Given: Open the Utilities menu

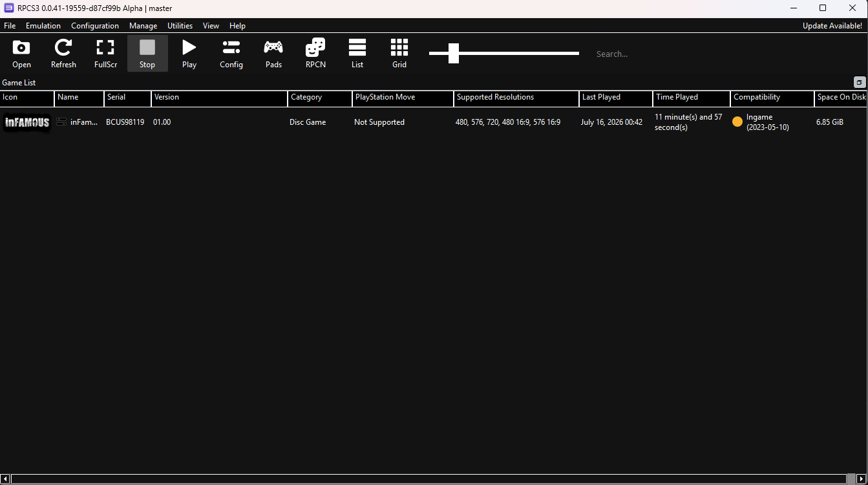Looking at the screenshot, I should [180, 26].
